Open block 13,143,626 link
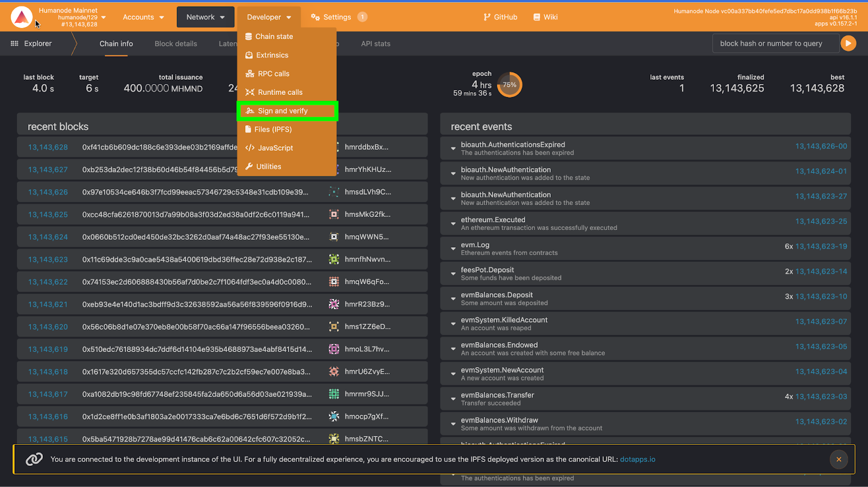868x487 pixels. pyautogui.click(x=48, y=192)
